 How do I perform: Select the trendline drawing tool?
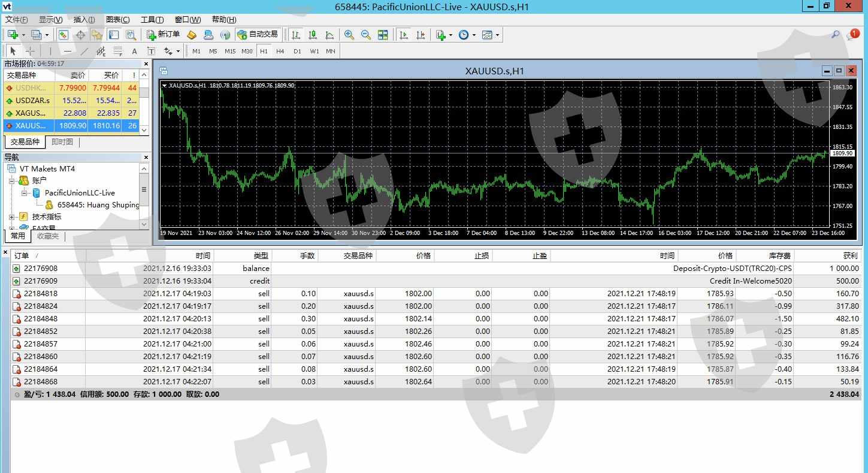coord(84,52)
